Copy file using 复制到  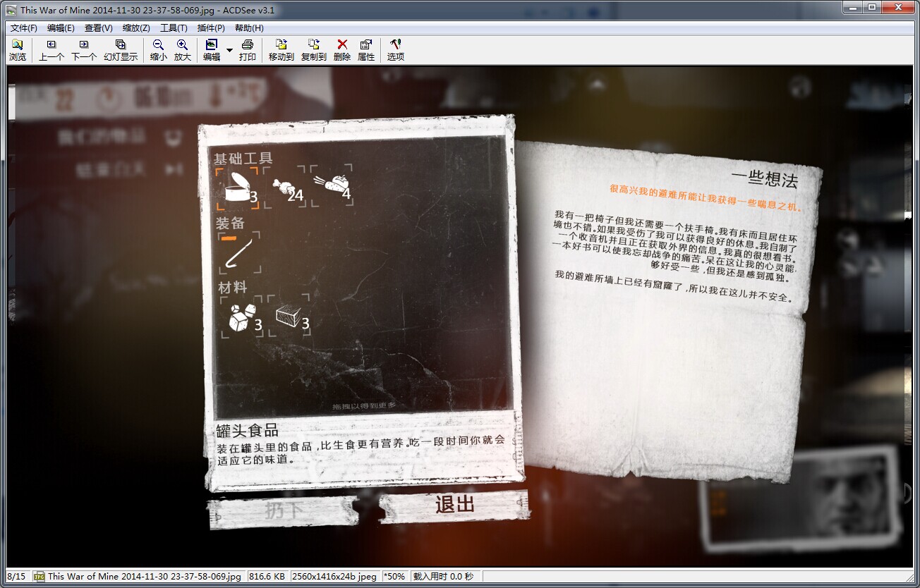click(314, 50)
